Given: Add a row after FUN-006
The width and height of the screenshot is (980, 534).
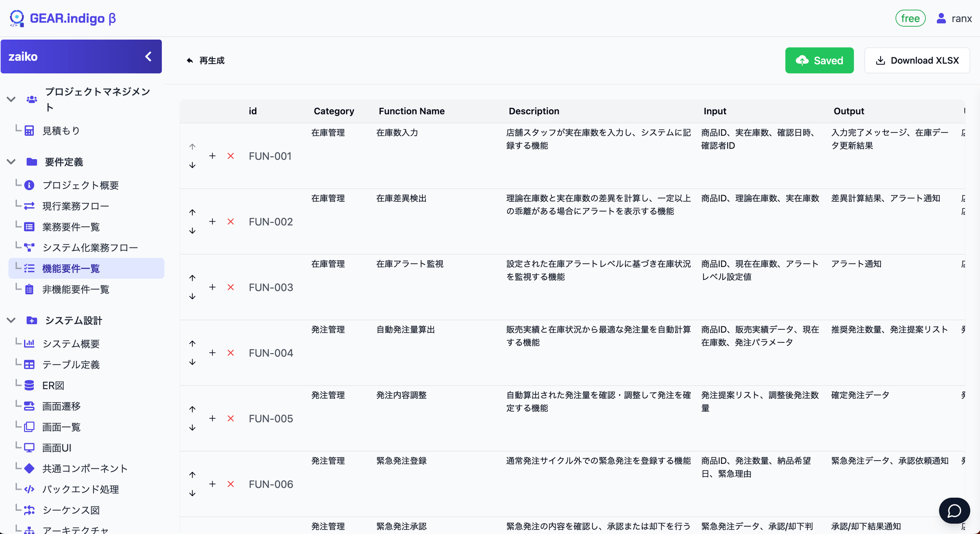Looking at the screenshot, I should coord(212,484).
